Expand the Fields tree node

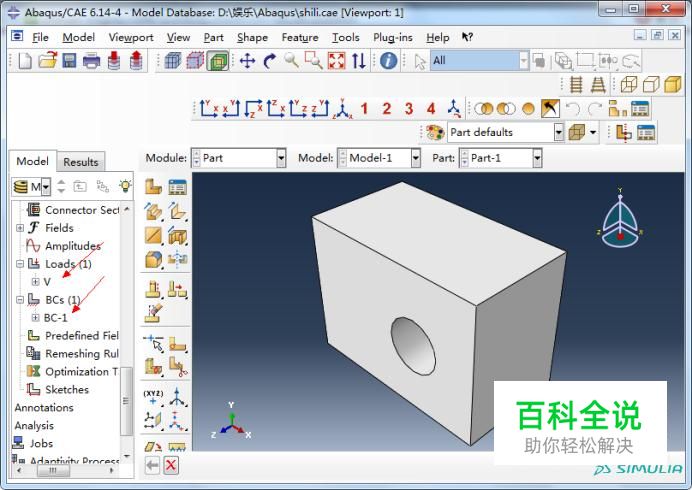click(20, 228)
